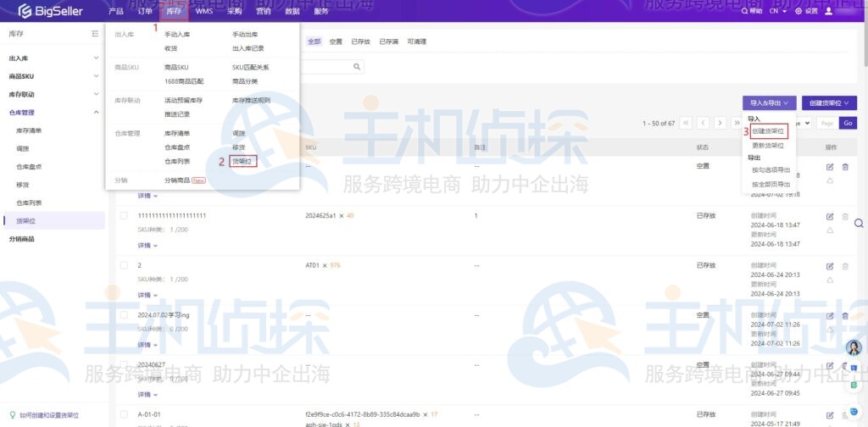Edit shelf row 11111111111111111111
This screenshot has width=868, height=427.
tap(830, 216)
